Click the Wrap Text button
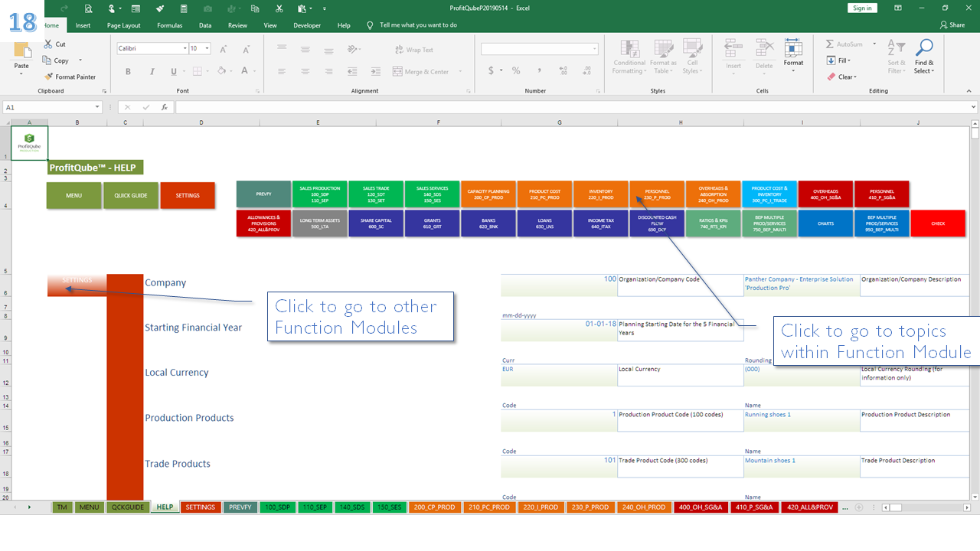Screen dimensions: 980x551 tap(414, 50)
